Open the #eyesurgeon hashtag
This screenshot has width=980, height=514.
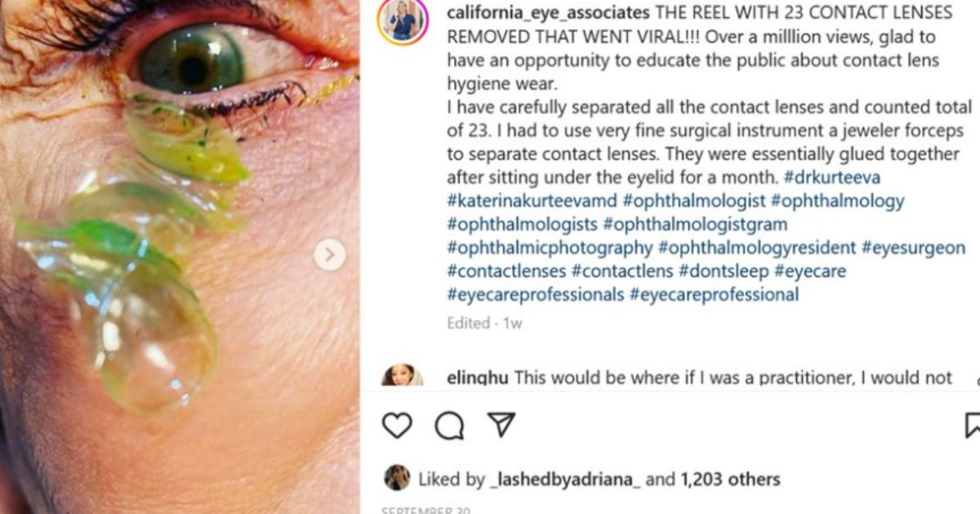(913, 248)
